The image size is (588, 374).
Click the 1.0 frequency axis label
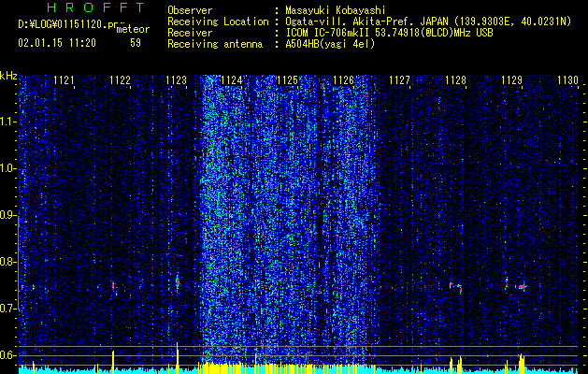click(x=8, y=168)
